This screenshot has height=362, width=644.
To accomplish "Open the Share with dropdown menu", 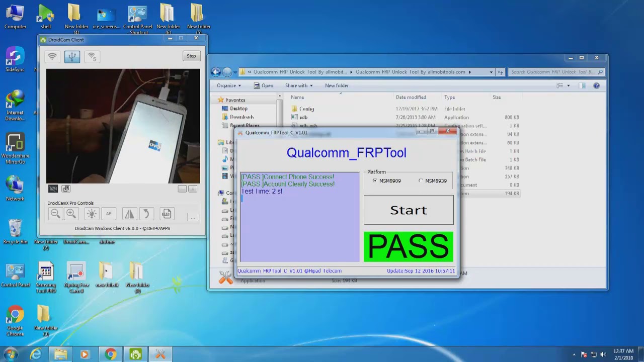I will [299, 85].
